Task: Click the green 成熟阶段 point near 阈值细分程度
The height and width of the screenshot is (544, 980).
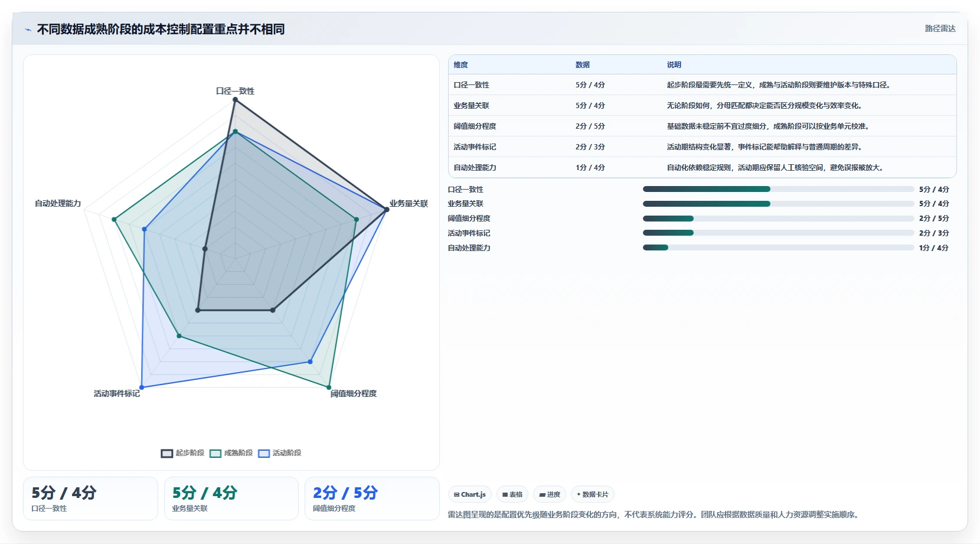Action: pos(329,387)
